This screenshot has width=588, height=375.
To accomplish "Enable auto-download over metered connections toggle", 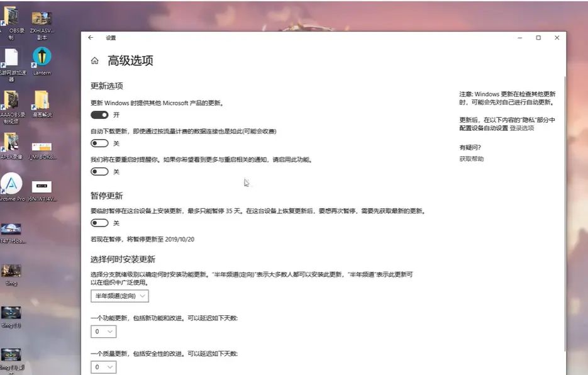I will 99,143.
